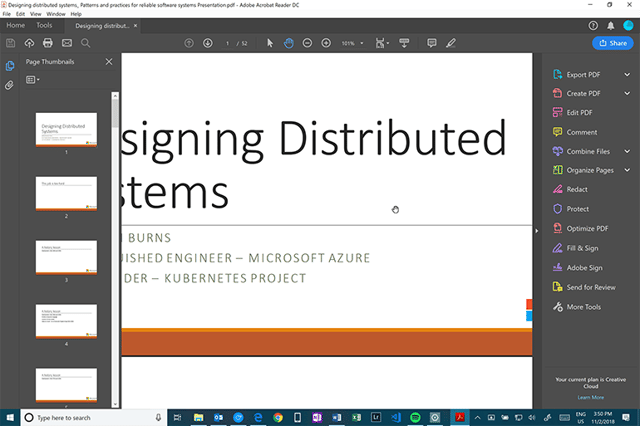This screenshot has height=426, width=640.
Task: Close the Designing distribut.. document tab
Action: point(136,26)
